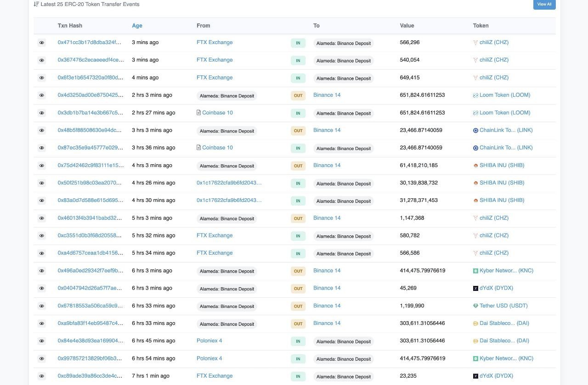The image size is (588, 385).
Task: Preview the first chiliZ transfer with the eye toggle
Action: pos(42,42)
